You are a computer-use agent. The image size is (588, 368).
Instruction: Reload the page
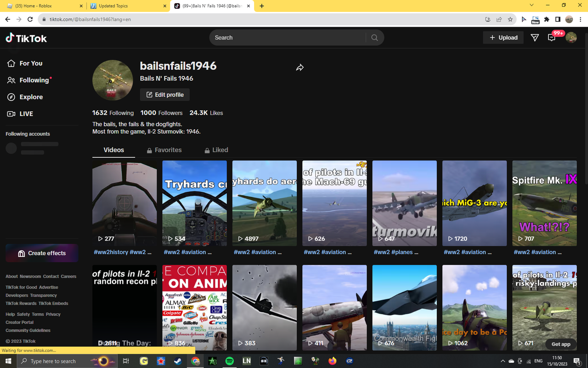[x=30, y=19]
